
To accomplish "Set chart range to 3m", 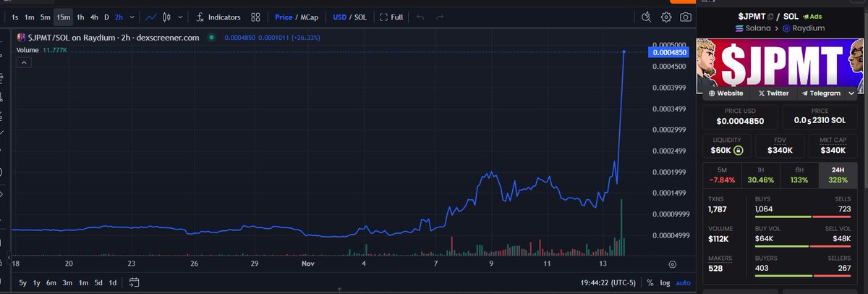I will pos(67,282).
